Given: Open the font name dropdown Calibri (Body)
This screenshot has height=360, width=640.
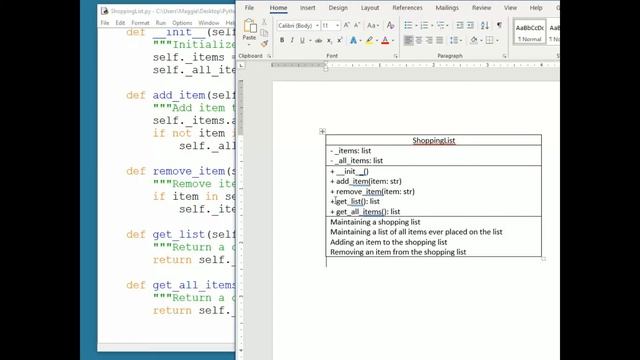Looking at the screenshot, I should pyautogui.click(x=317, y=26).
